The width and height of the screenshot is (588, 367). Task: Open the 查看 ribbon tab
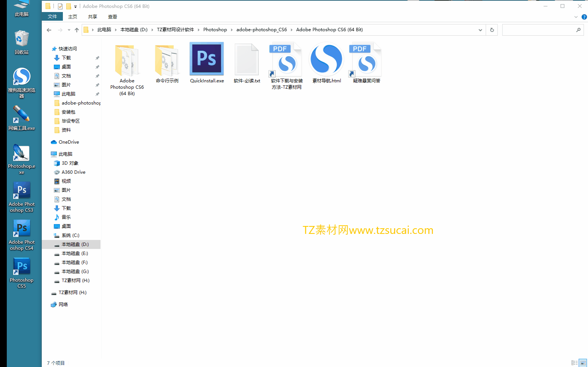coord(113,17)
